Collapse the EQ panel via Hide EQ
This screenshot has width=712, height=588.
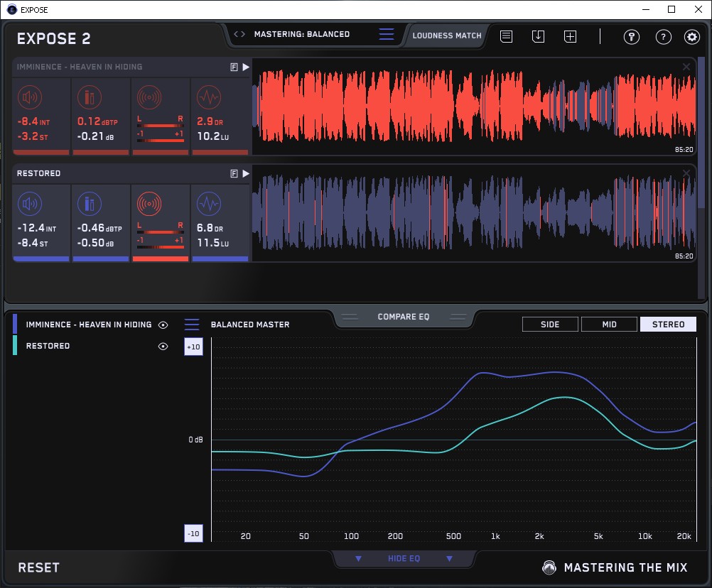404,558
